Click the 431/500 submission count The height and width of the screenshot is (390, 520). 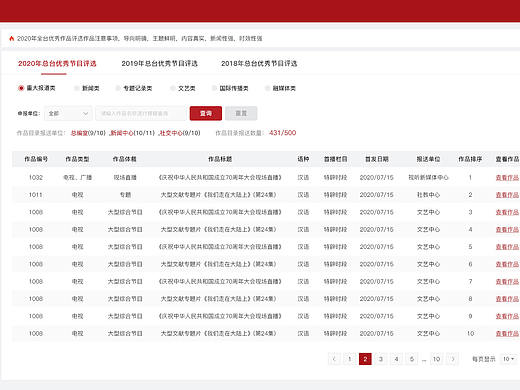click(x=282, y=133)
